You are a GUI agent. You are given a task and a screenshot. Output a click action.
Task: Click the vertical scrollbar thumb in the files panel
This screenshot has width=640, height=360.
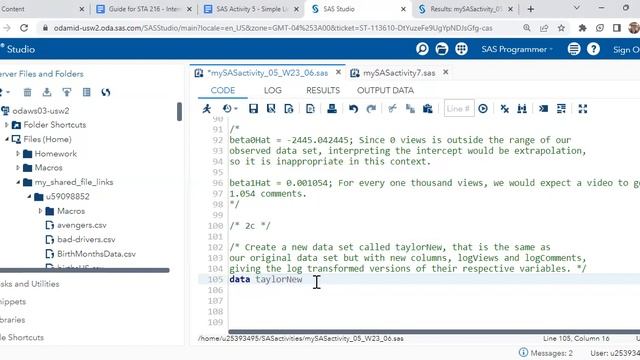pyautogui.click(x=179, y=111)
